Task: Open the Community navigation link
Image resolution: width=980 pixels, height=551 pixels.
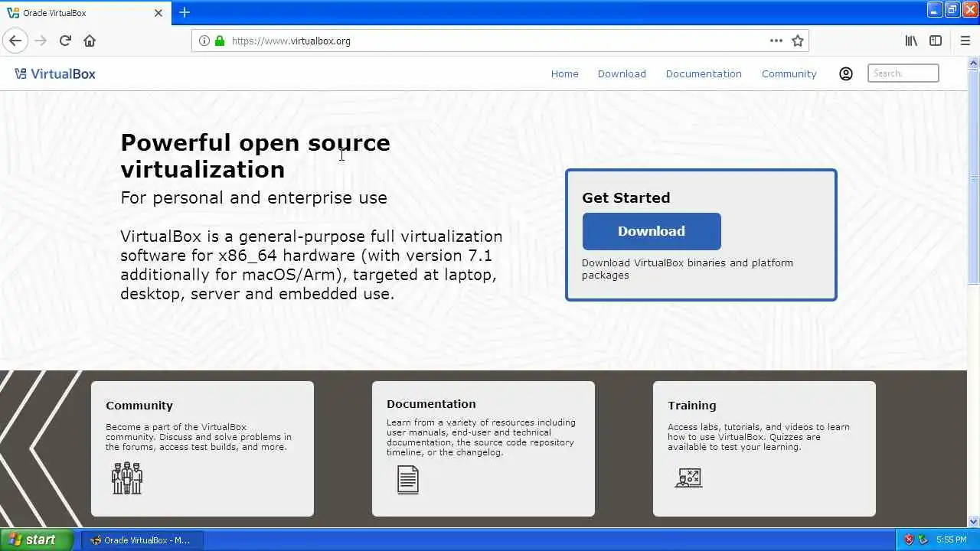Action: pyautogui.click(x=789, y=73)
